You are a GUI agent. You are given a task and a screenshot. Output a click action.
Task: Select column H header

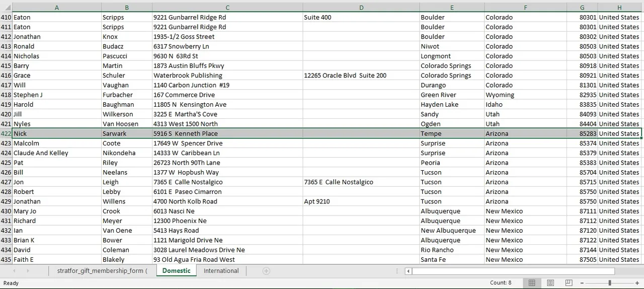point(619,8)
